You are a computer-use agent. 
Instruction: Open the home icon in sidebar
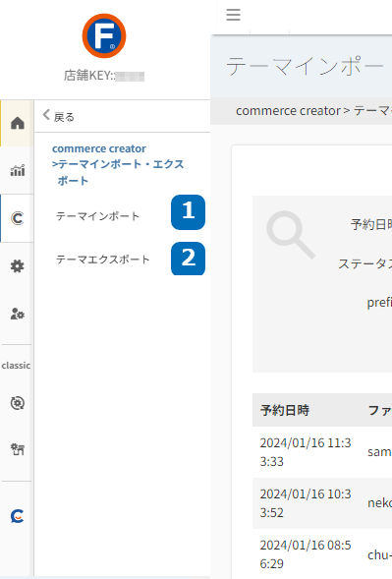click(x=18, y=123)
